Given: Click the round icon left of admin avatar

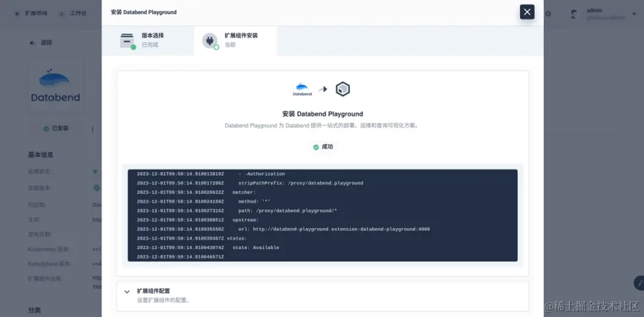Looking at the screenshot, I should click(547, 14).
